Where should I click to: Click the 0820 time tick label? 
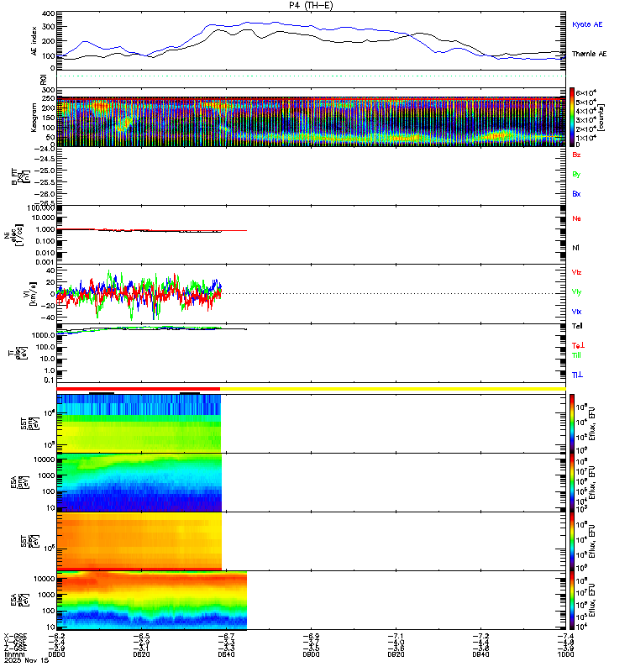pos(141,654)
